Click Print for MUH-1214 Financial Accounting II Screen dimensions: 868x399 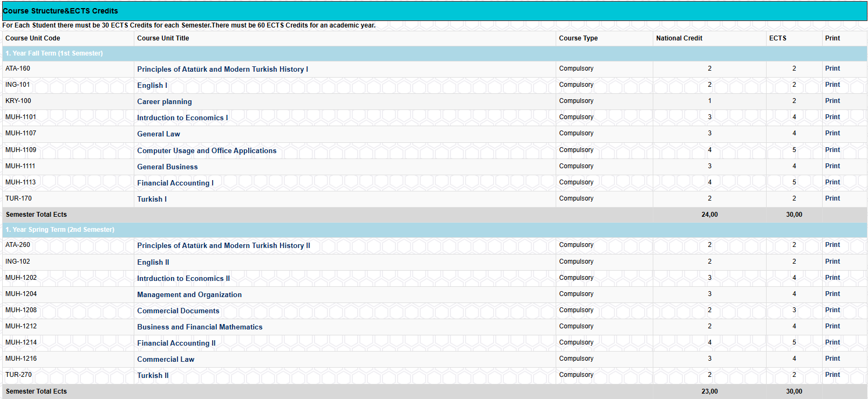click(x=832, y=342)
